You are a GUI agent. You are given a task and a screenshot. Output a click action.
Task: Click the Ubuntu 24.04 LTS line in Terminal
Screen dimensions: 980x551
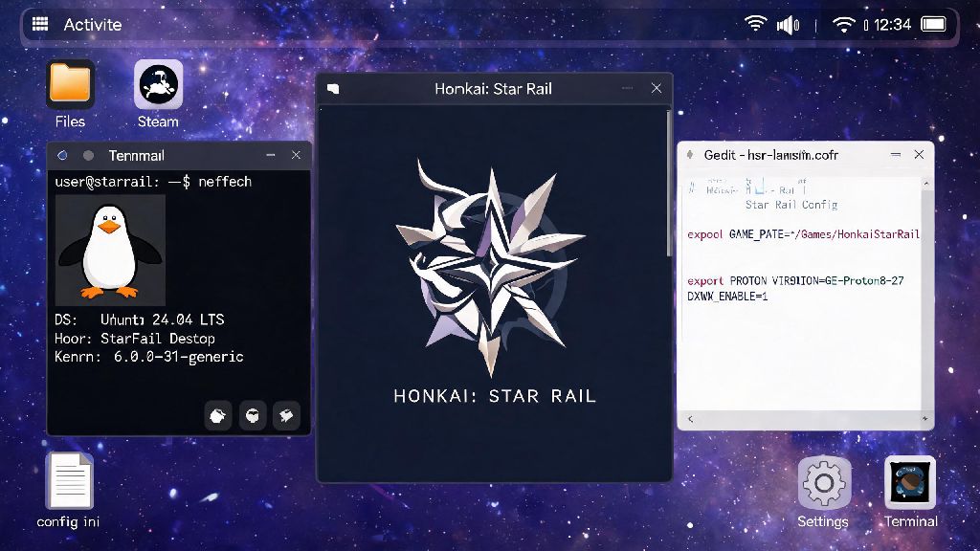click(x=140, y=320)
